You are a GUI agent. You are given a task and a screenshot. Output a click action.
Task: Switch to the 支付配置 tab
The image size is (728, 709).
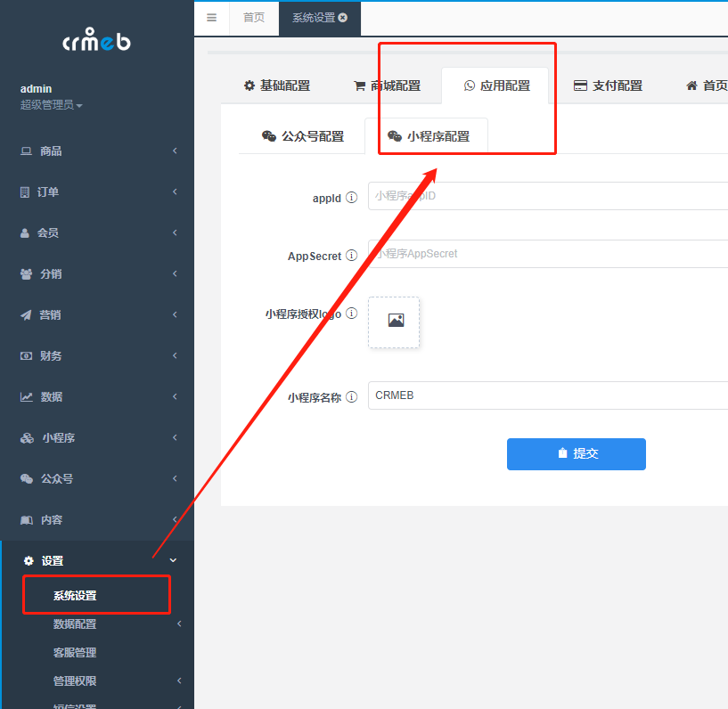616,85
